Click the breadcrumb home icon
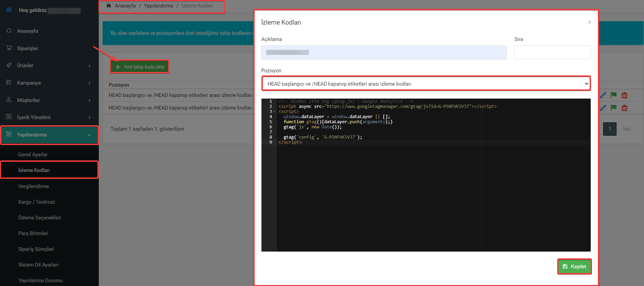 pos(109,5)
